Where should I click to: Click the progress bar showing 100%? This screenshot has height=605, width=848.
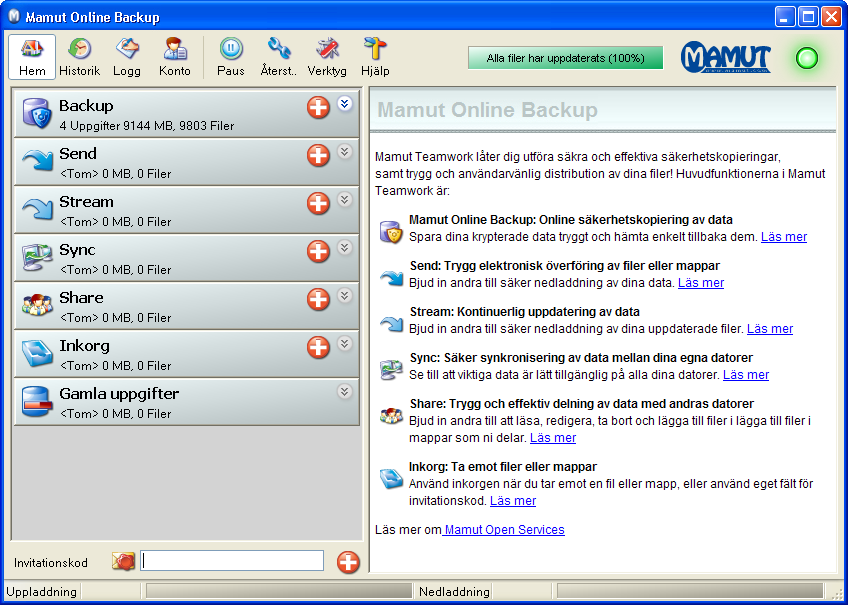coord(566,58)
